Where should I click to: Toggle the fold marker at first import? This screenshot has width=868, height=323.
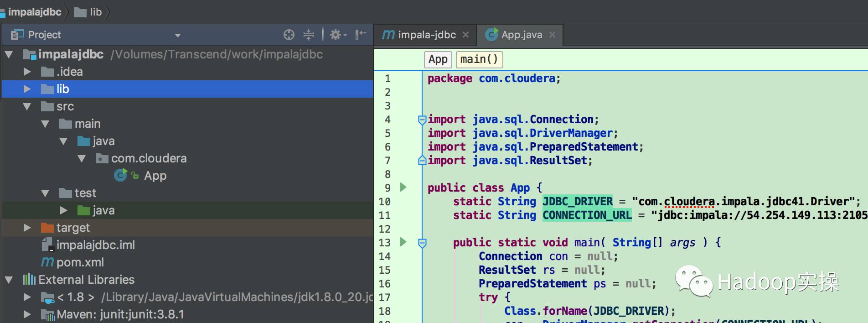click(422, 120)
